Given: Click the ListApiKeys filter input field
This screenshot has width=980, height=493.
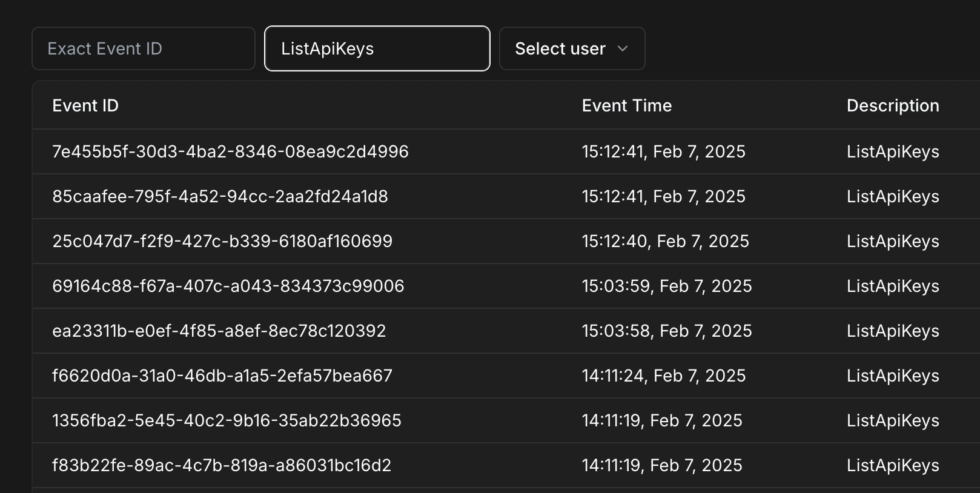Looking at the screenshot, I should pyautogui.click(x=377, y=48).
